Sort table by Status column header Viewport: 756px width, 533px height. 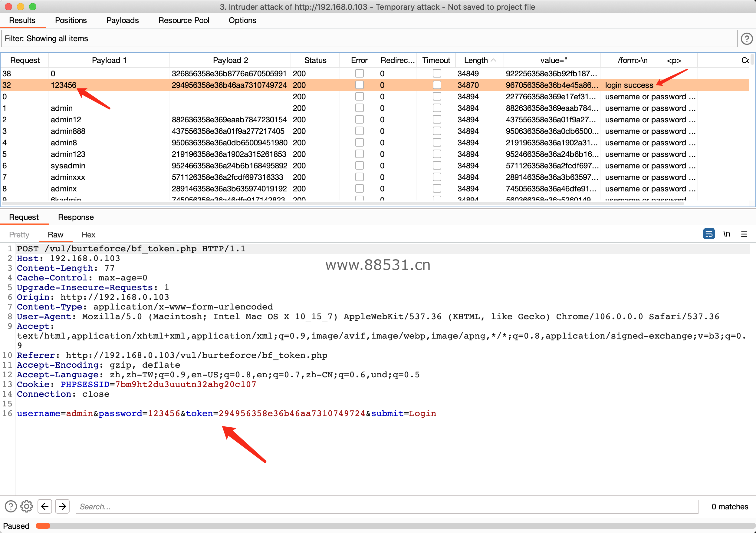pos(315,60)
